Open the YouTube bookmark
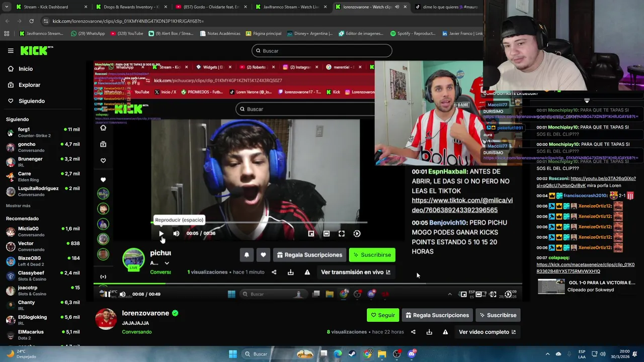Image resolution: width=644 pixels, height=362 pixels. click(126, 34)
